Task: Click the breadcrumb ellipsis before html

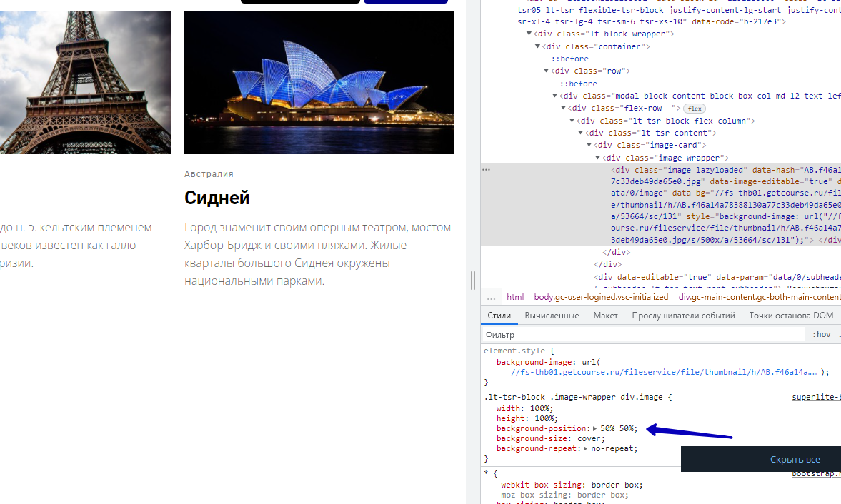Action: 492,297
